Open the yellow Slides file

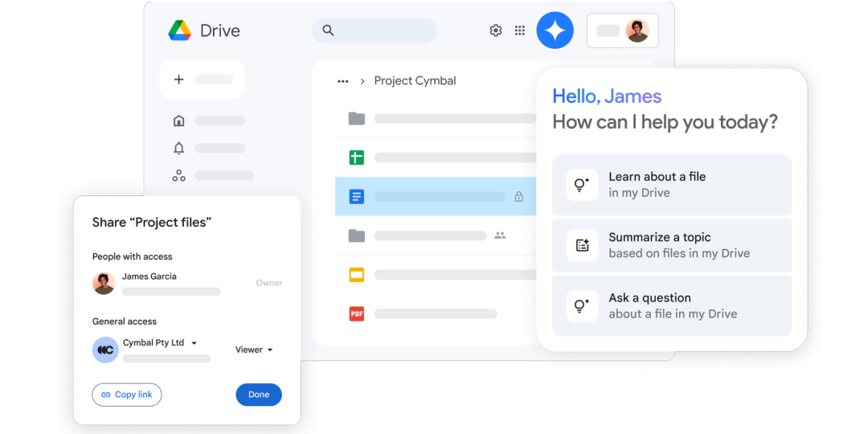click(x=357, y=275)
